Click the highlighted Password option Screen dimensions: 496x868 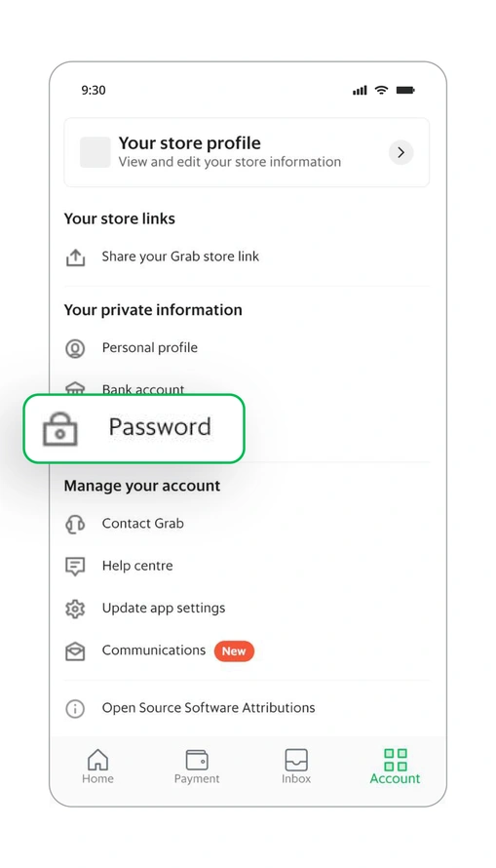134,428
